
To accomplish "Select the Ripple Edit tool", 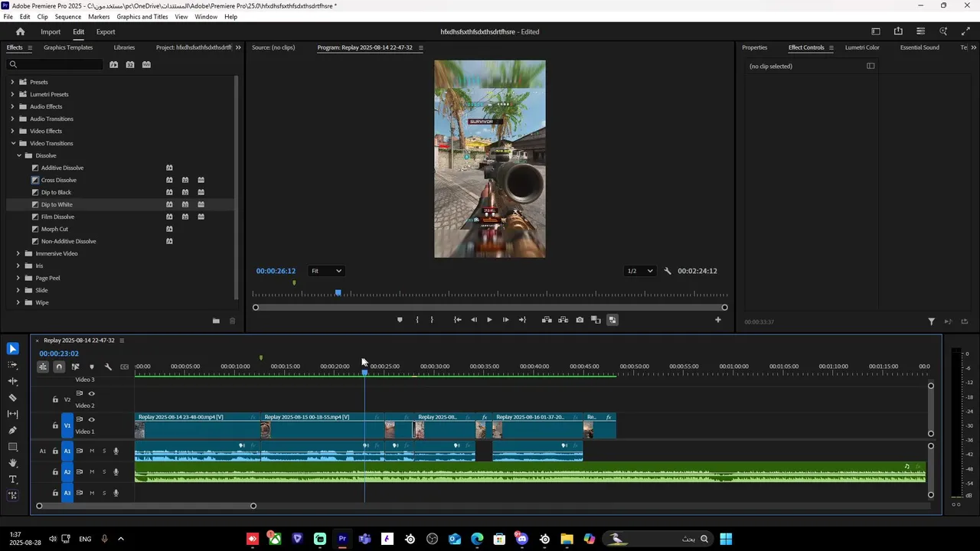I will pos(13,381).
